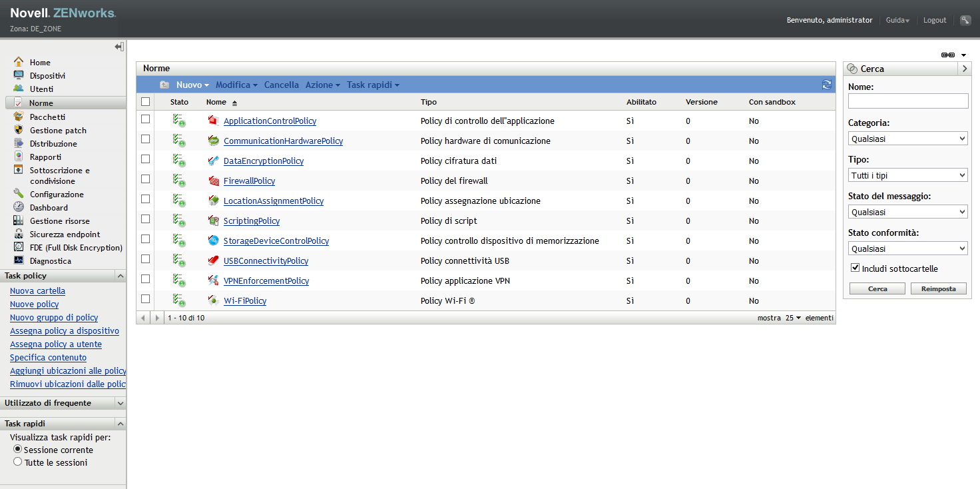This screenshot has height=489, width=980.
Task: Open the Nuovo menu
Action: (192, 85)
